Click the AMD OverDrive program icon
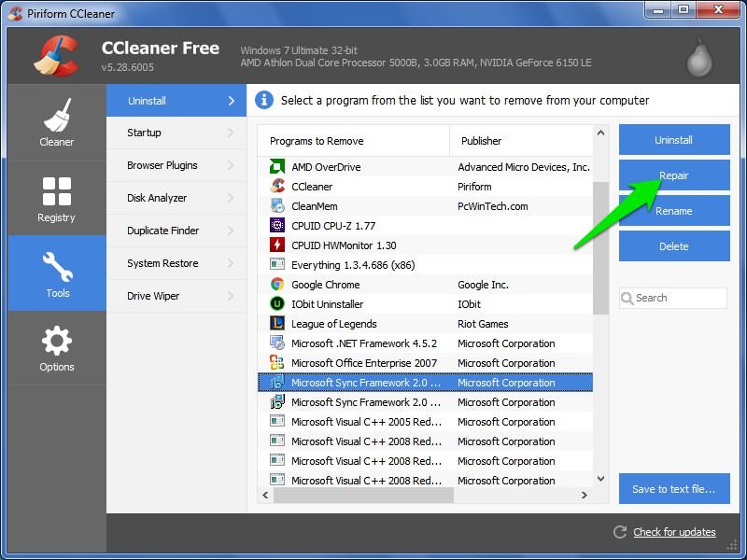The image size is (747, 560). click(276, 167)
